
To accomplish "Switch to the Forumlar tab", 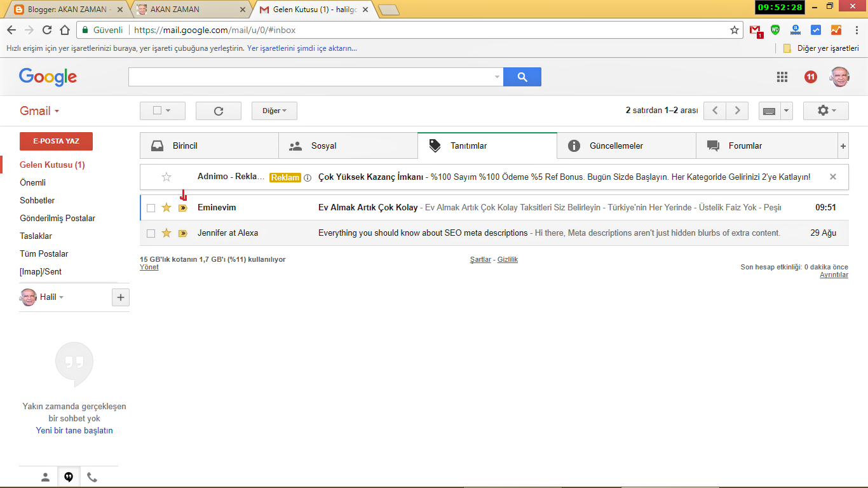I will (767, 146).
